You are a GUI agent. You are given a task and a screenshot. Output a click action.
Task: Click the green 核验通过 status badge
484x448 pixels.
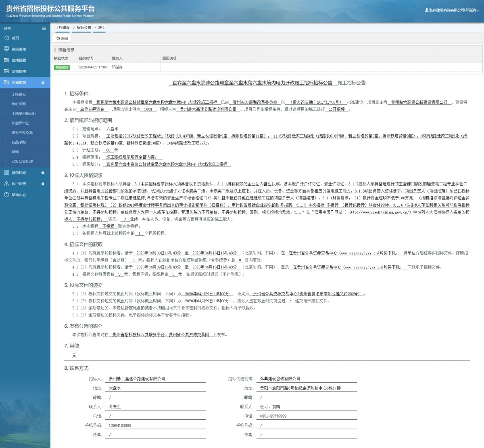(x=62, y=67)
